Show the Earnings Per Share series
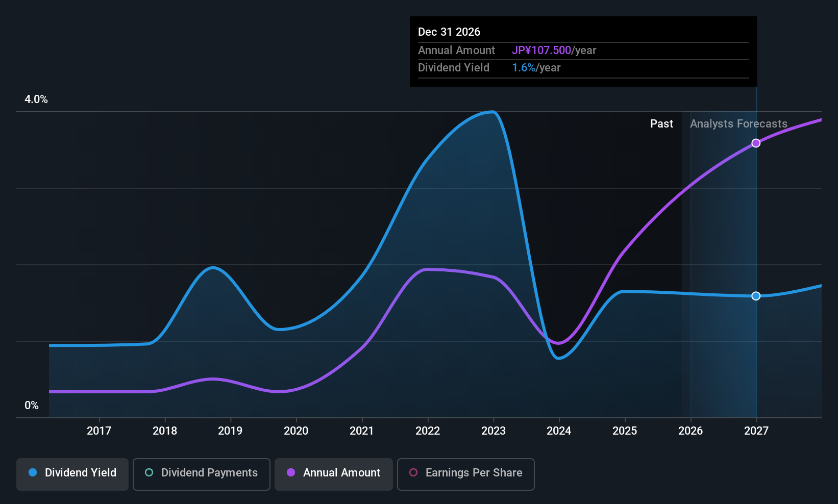Viewport: 838px width, 504px height. coord(465,474)
